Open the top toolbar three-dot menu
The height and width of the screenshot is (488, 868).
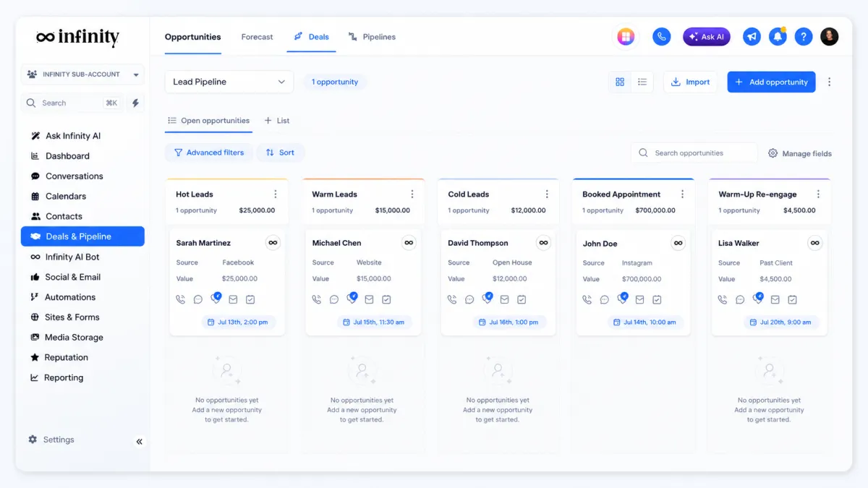click(x=829, y=82)
